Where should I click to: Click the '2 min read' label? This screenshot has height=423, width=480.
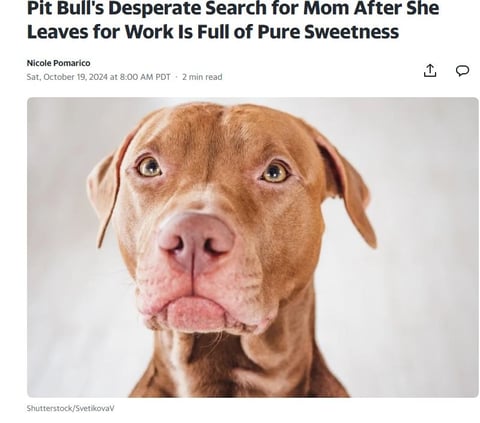tap(202, 77)
